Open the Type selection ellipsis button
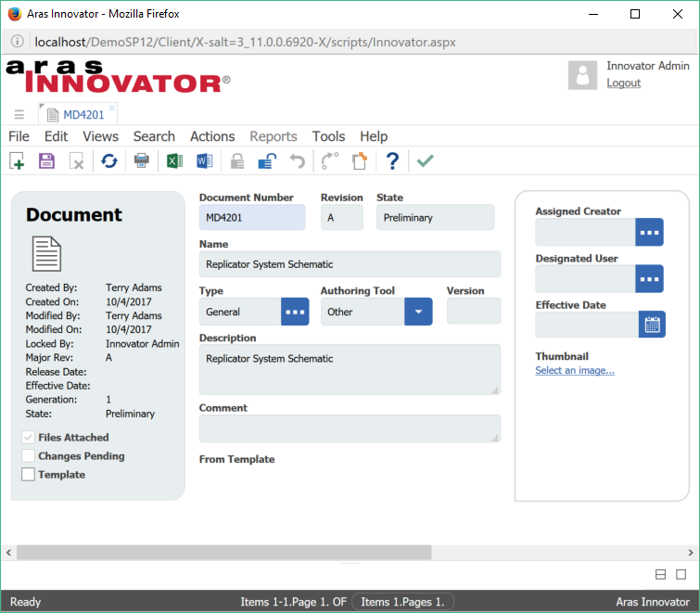 [x=295, y=312]
